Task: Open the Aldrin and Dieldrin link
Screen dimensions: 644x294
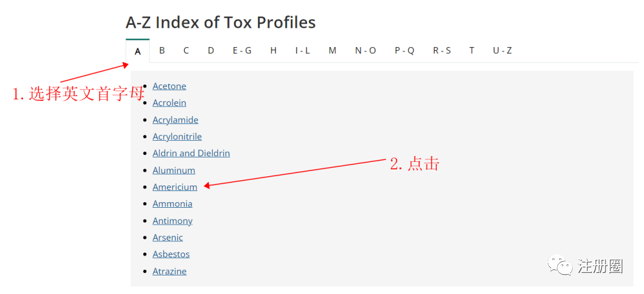Action: coord(191,154)
